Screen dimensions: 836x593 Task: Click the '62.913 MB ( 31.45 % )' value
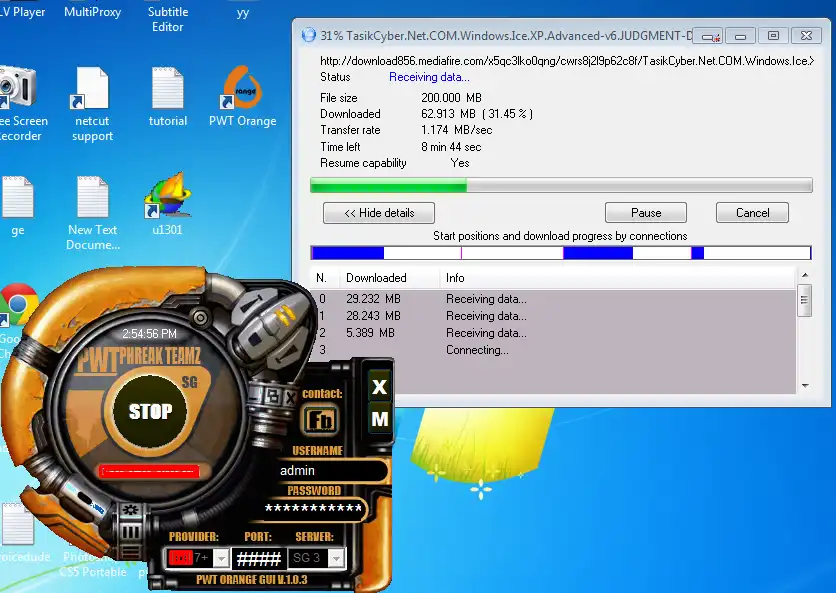point(477,114)
